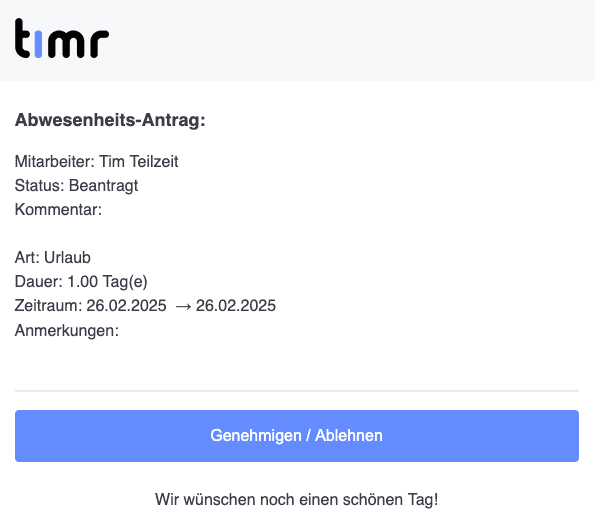Click the word Genehmigen in blue button
The image size is (595, 529).
point(256,436)
